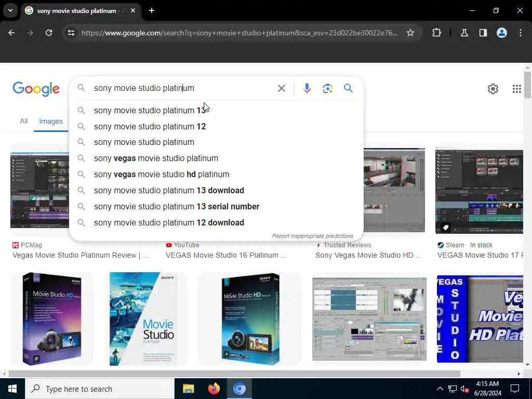Choose suggestion 'platinum 13 serial number'
The width and height of the screenshot is (532, 399).
[216, 206]
